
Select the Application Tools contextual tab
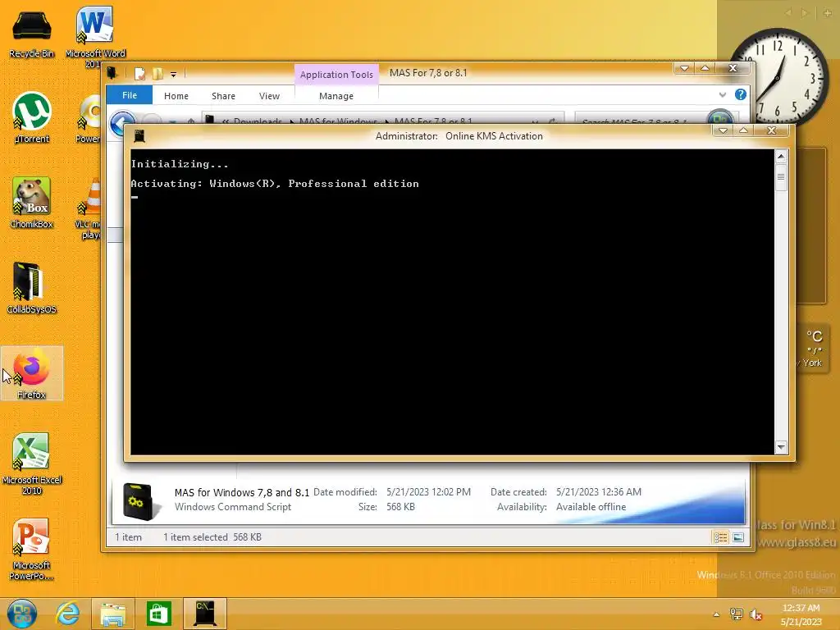click(336, 75)
